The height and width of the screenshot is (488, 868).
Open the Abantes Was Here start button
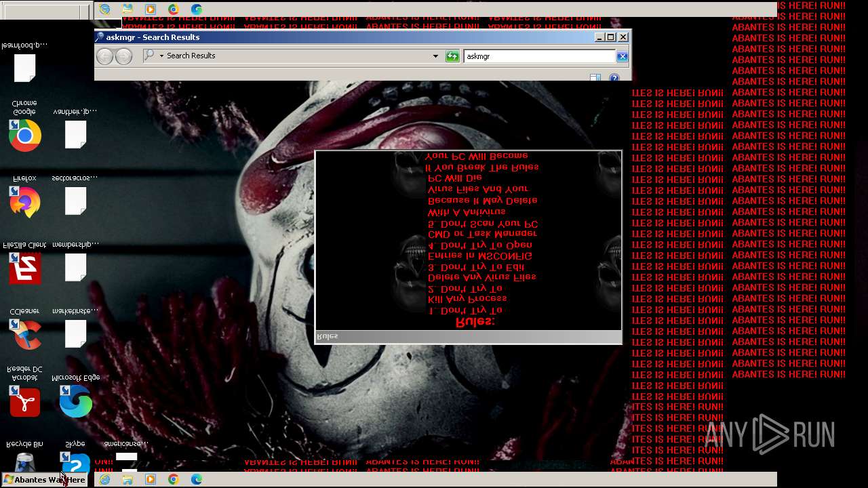click(x=45, y=480)
